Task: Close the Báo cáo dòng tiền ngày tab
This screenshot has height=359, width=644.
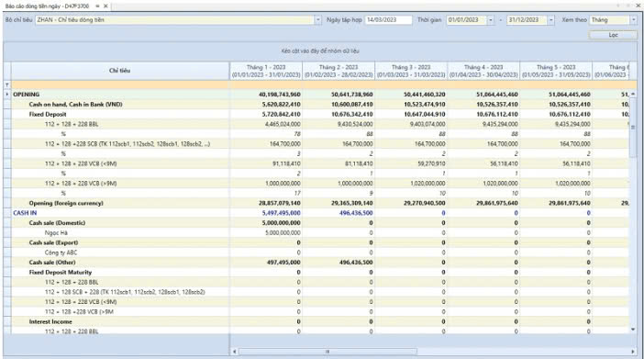Action: coord(105,6)
